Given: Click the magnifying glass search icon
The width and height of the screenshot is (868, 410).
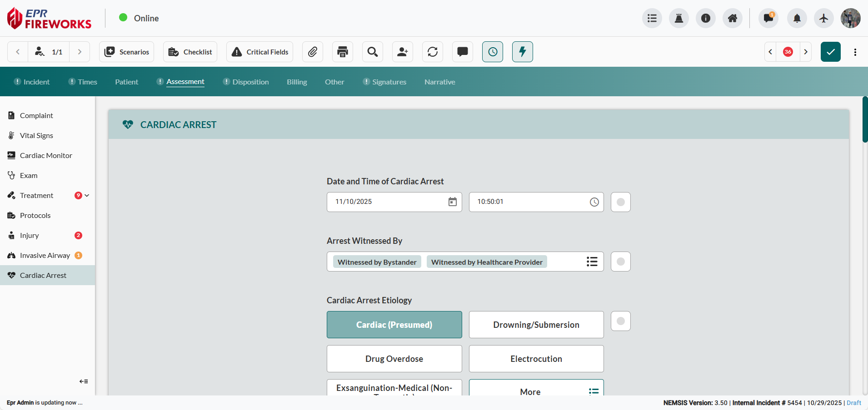Looking at the screenshot, I should pos(373,52).
